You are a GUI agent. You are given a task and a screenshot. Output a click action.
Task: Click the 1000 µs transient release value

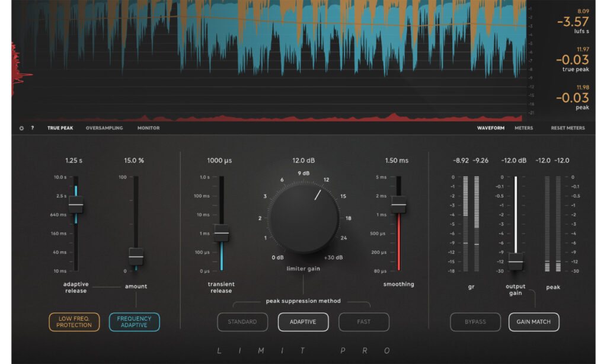[x=219, y=160]
